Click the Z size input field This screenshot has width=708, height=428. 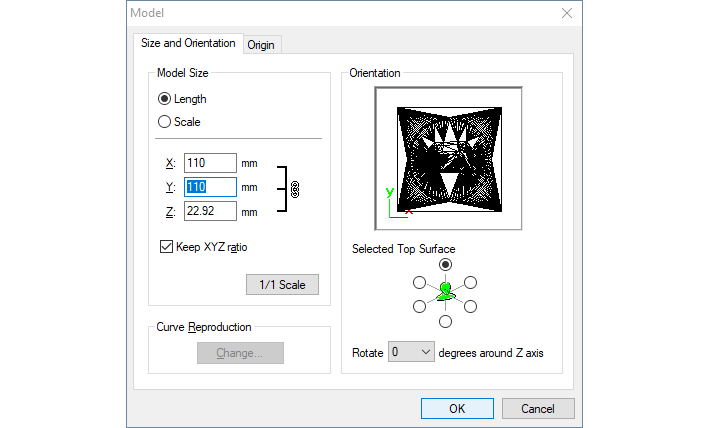pos(210,211)
